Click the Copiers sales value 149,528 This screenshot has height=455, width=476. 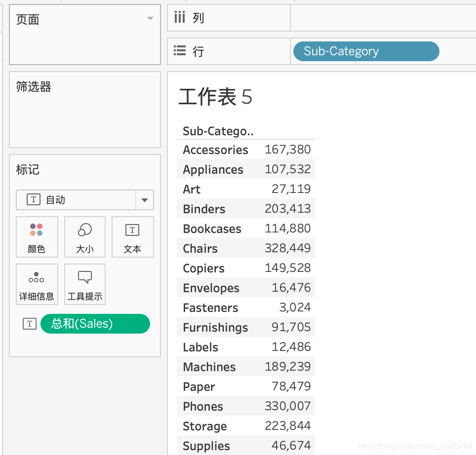point(287,268)
